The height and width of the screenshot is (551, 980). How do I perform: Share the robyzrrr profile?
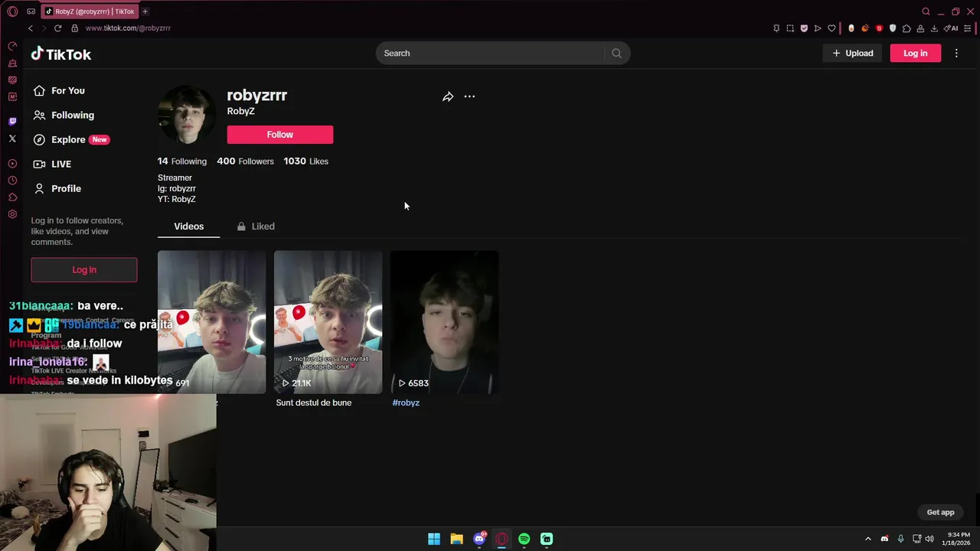click(448, 96)
